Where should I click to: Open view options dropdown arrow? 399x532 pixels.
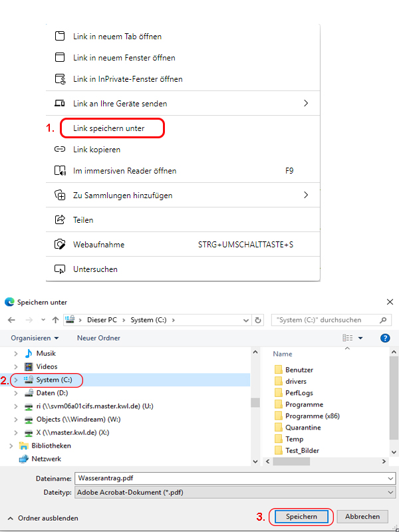click(360, 338)
